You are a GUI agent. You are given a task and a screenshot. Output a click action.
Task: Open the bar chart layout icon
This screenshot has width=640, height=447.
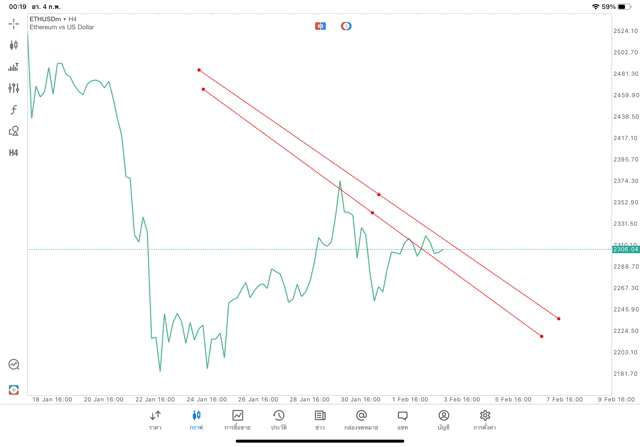(14, 67)
